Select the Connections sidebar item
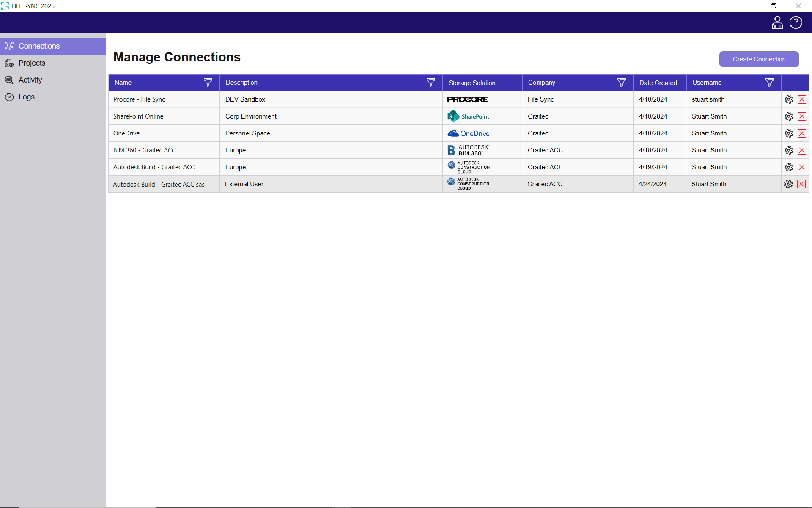812x508 pixels. coord(39,46)
